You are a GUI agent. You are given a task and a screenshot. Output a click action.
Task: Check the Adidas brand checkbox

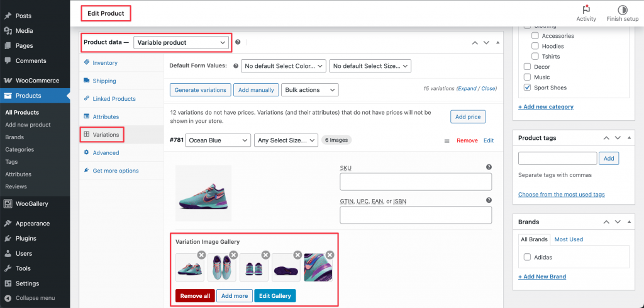click(528, 258)
